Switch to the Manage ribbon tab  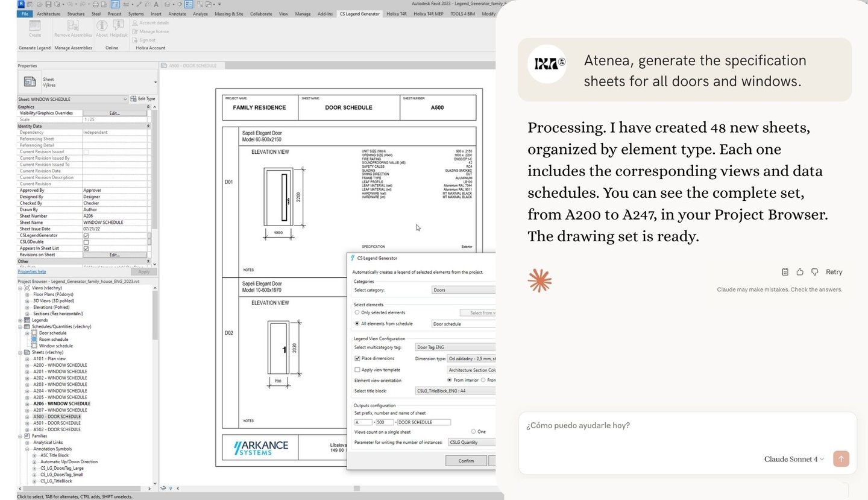pyautogui.click(x=303, y=14)
